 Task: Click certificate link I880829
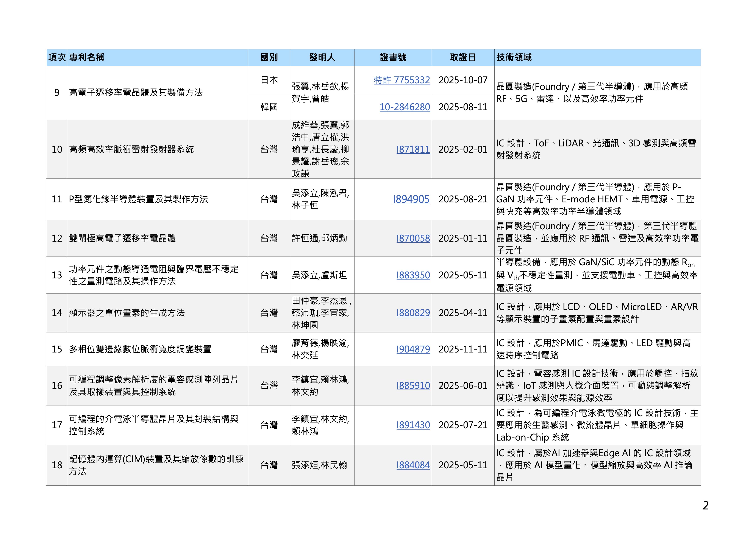pyautogui.click(x=413, y=313)
